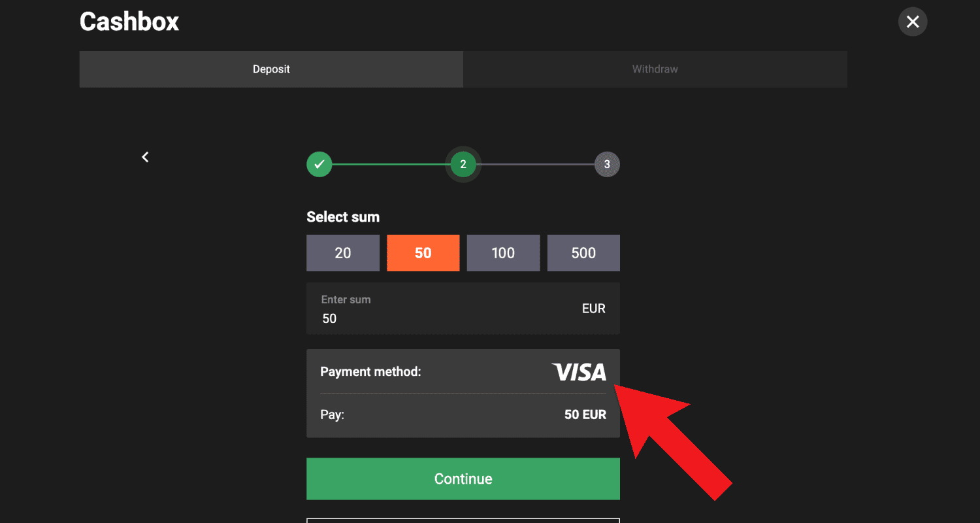Viewport: 980px width, 523px height.
Task: Click the outlined box below Continue
Action: click(463, 520)
